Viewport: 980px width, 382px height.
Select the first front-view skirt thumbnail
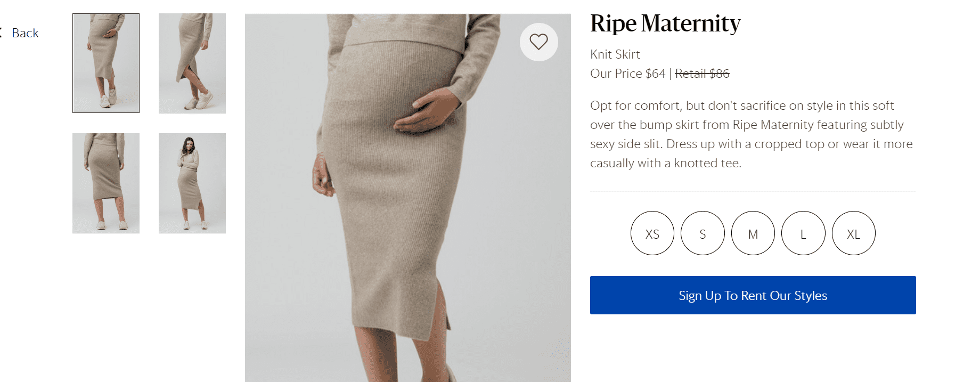point(106,63)
